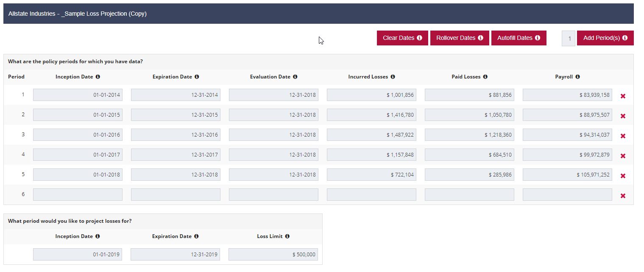
Task: Remove period 5 with the red X icon
Action: click(x=623, y=176)
